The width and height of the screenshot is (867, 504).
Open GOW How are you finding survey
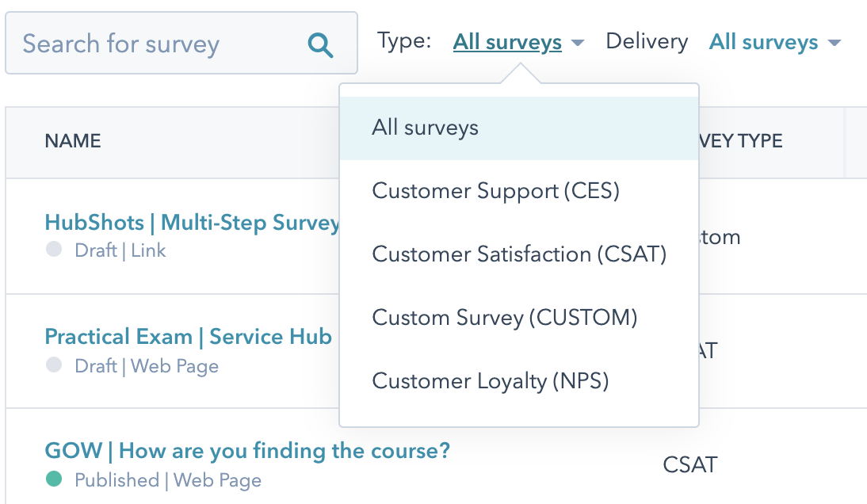pos(247,452)
